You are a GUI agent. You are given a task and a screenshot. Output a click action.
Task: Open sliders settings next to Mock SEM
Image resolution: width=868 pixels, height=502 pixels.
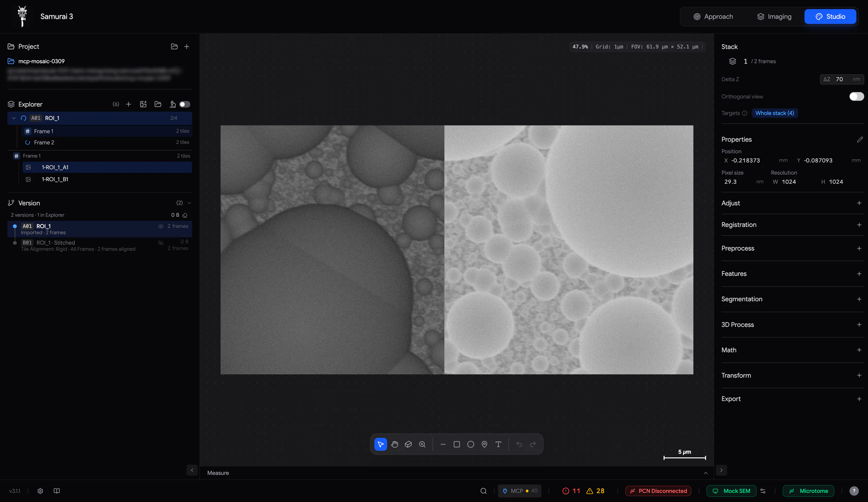(x=763, y=491)
